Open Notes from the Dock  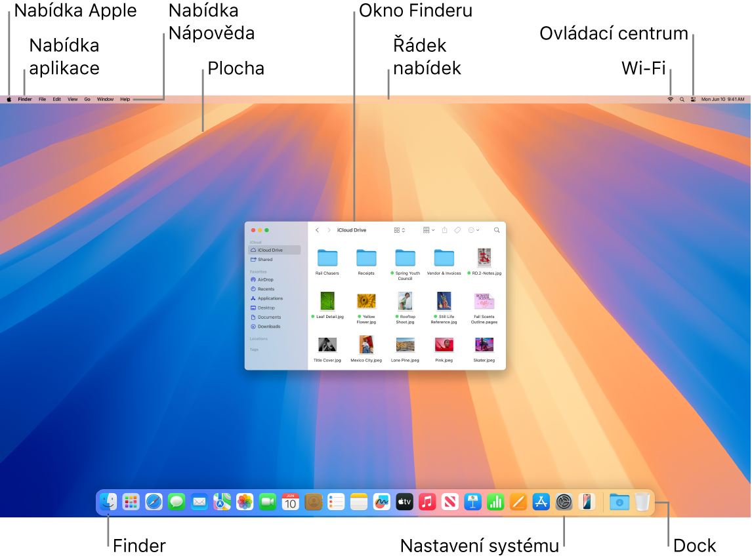[x=359, y=502]
